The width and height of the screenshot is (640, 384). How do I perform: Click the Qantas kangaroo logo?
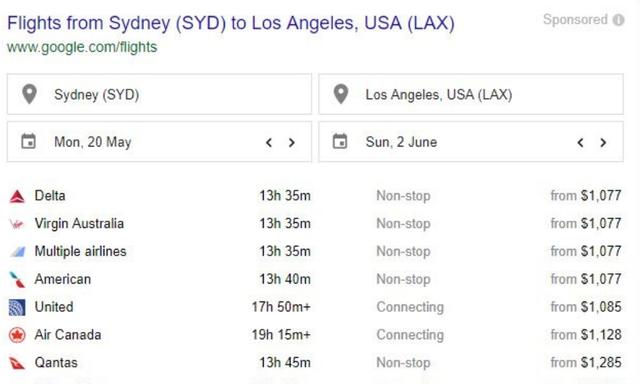click(x=17, y=363)
